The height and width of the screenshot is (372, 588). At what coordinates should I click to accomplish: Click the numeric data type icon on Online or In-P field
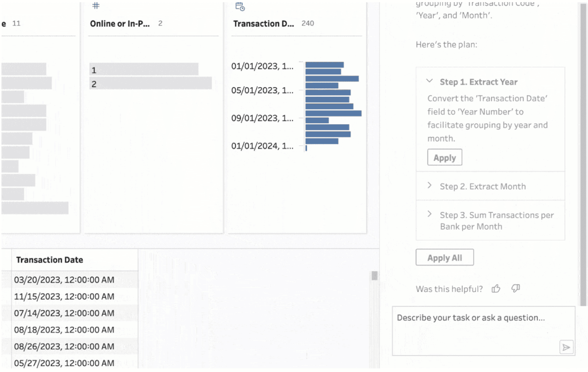click(x=96, y=6)
